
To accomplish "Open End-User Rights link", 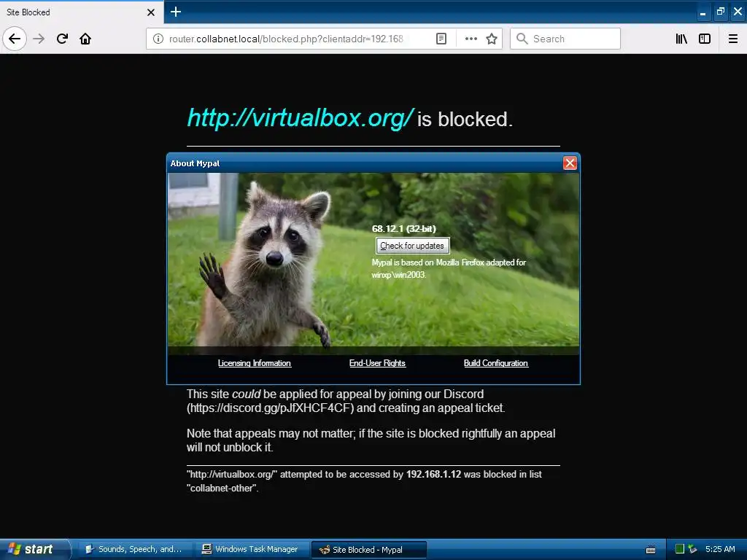I will pyautogui.click(x=377, y=363).
